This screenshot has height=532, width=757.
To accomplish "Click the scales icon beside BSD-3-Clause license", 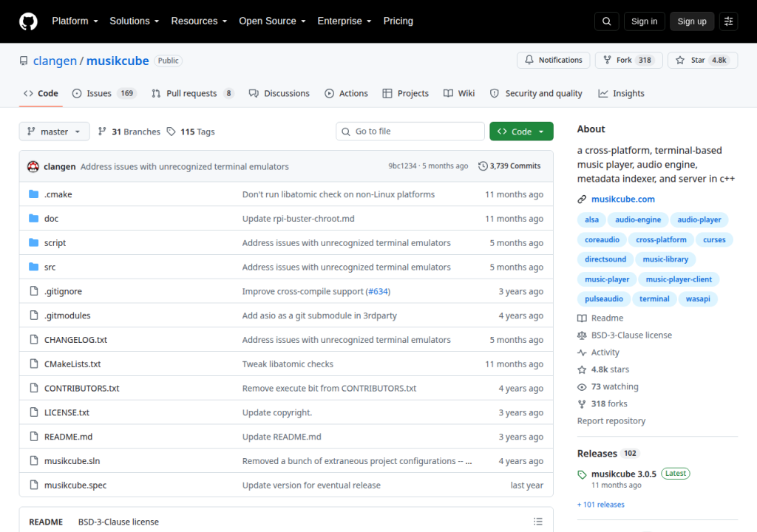I will (x=582, y=335).
